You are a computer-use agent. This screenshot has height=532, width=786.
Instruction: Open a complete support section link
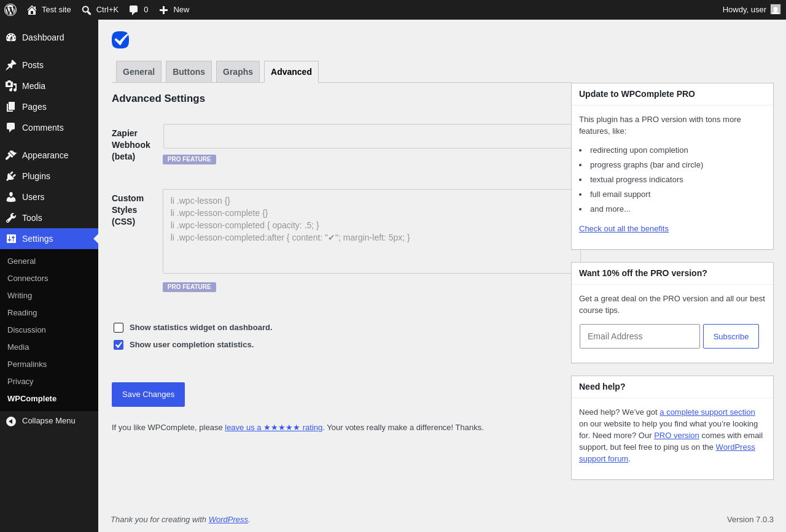click(707, 412)
